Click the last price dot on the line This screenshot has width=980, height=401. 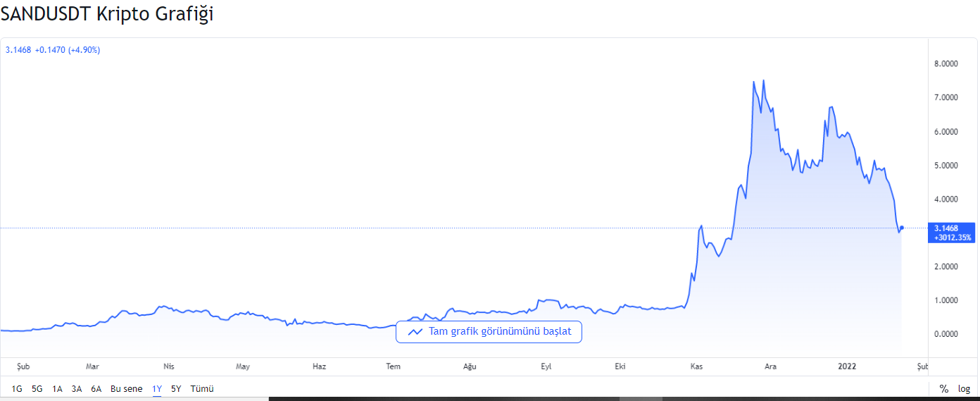[x=902, y=228]
